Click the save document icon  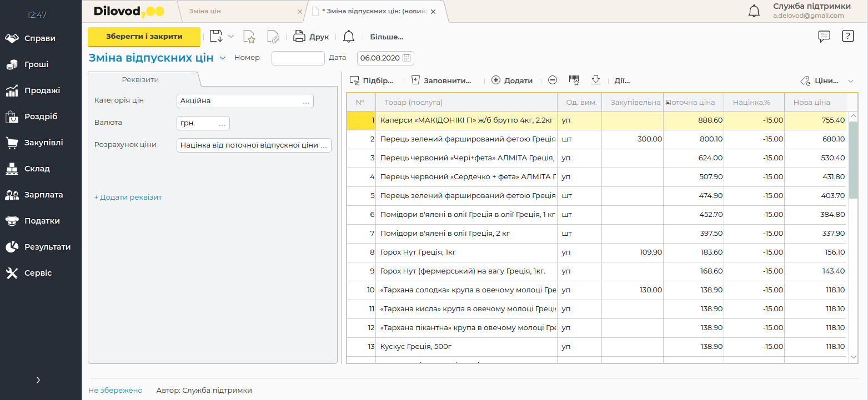tap(216, 37)
